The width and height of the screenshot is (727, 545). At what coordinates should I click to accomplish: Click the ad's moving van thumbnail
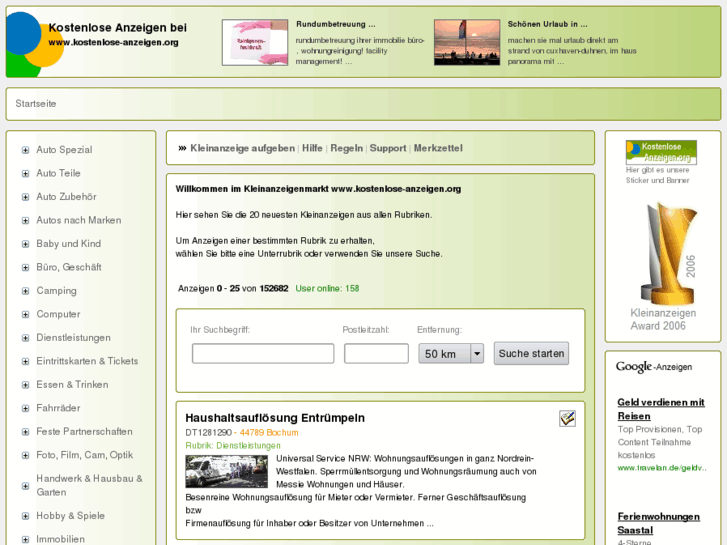[x=226, y=471]
